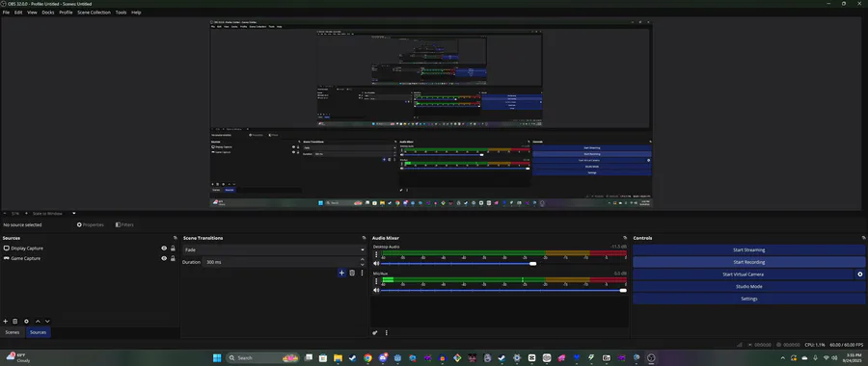868x366 pixels.
Task: Move source down with the down arrow
Action: click(47, 322)
